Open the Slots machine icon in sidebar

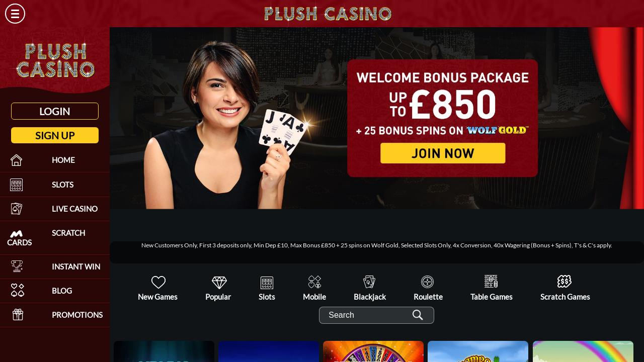17,185
